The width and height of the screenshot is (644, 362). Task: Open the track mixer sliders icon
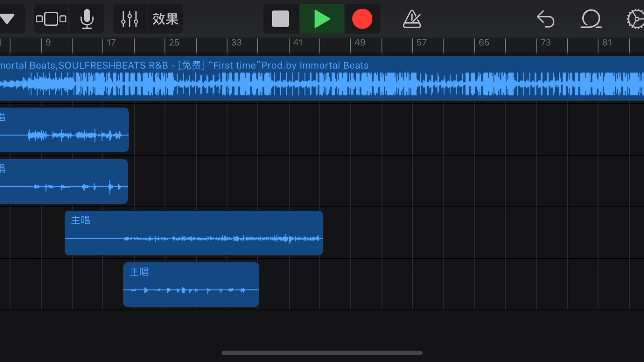[130, 19]
